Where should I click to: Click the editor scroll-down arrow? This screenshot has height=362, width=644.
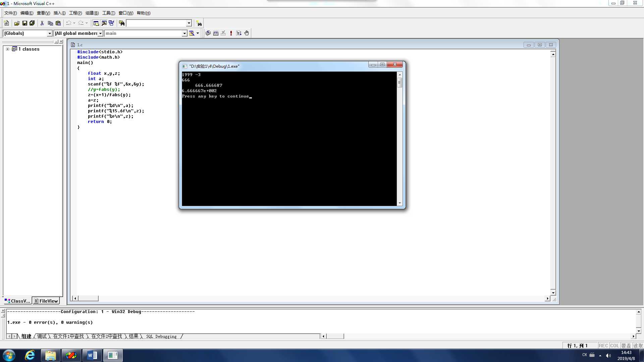(x=553, y=293)
